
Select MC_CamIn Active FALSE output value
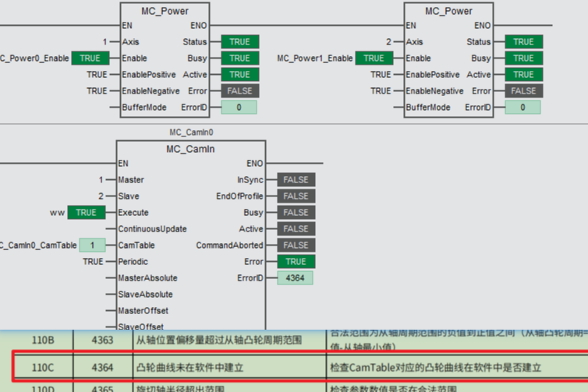pos(296,229)
